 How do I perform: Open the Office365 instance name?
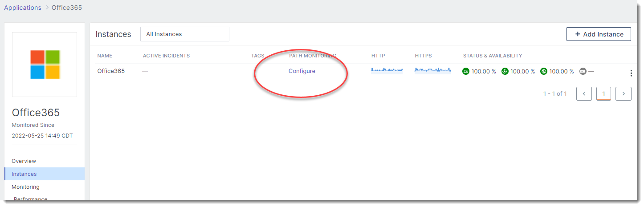pos(111,71)
